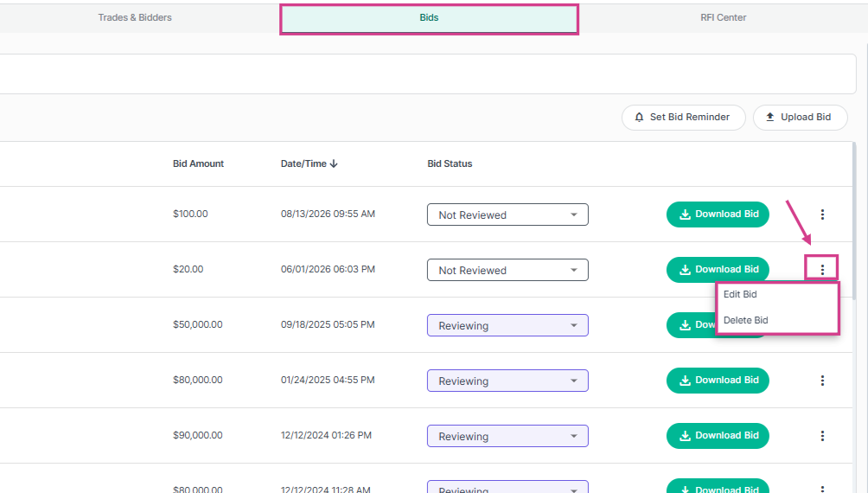This screenshot has width=868, height=493.
Task: Download the bid for the $20.00 row
Action: pyautogui.click(x=718, y=270)
